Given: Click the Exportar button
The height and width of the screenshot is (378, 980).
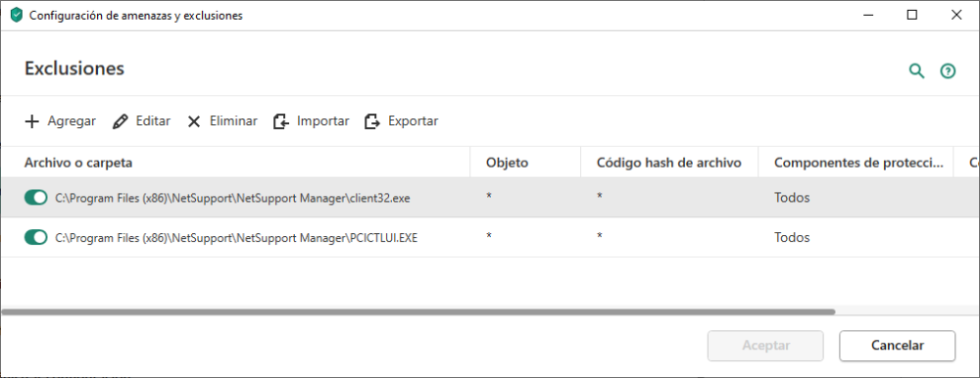Looking at the screenshot, I should click(401, 121).
